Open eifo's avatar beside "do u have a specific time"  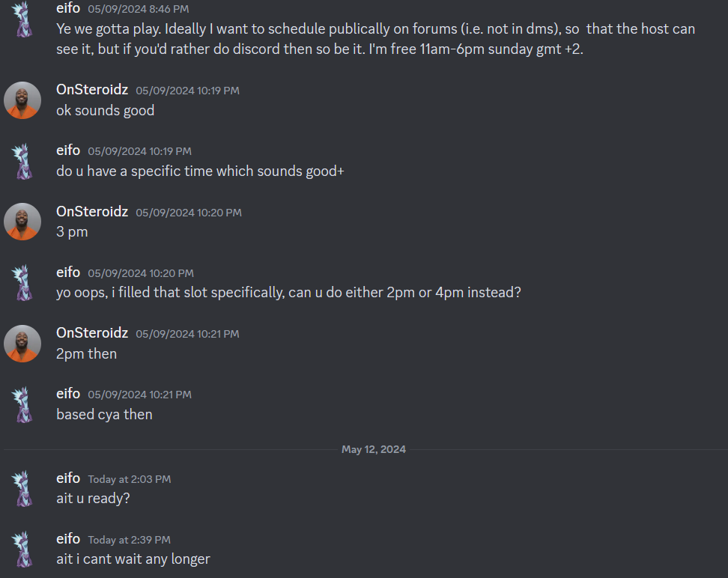[x=22, y=160]
